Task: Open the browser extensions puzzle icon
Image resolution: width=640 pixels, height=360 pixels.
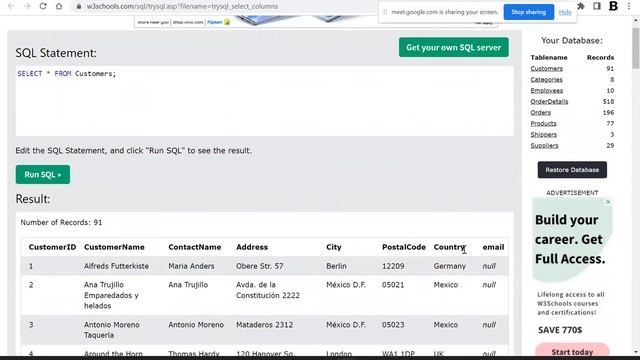Action: pos(581,6)
